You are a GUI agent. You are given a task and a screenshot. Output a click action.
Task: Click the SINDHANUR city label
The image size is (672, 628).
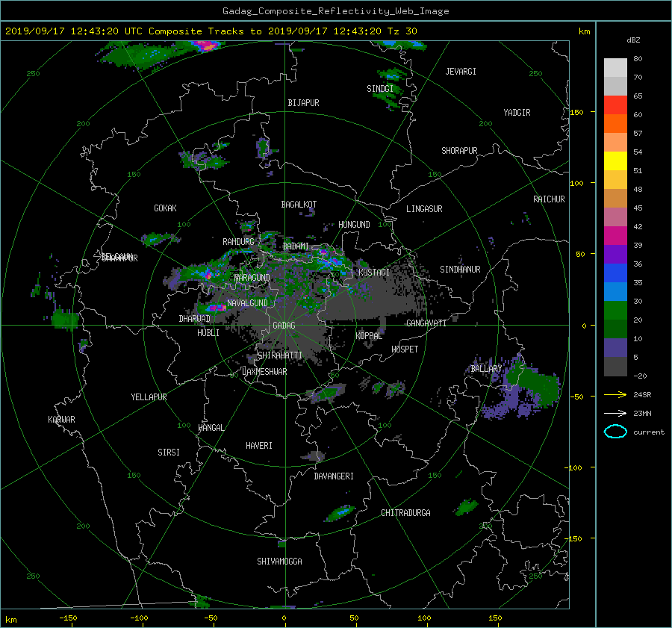point(460,270)
